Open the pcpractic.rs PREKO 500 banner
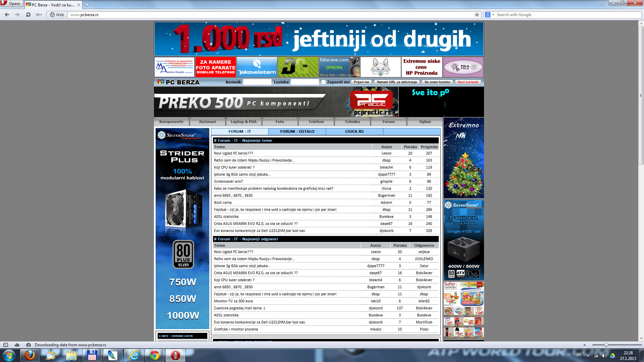Viewport: 644px width, 362px height. (276, 102)
